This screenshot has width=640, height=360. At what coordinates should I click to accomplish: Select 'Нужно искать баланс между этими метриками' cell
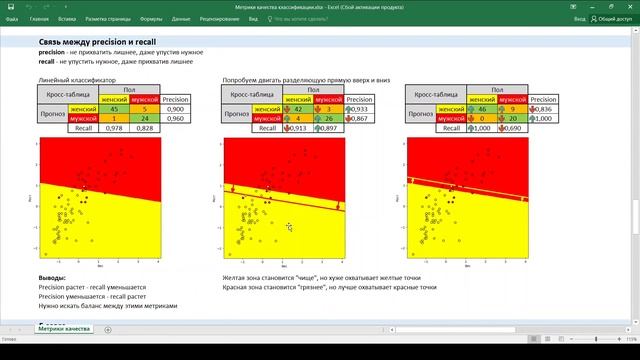[108, 306]
